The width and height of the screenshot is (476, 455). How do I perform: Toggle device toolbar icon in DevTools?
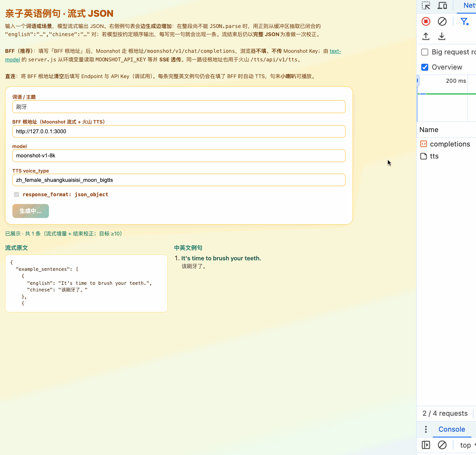pos(442,5)
